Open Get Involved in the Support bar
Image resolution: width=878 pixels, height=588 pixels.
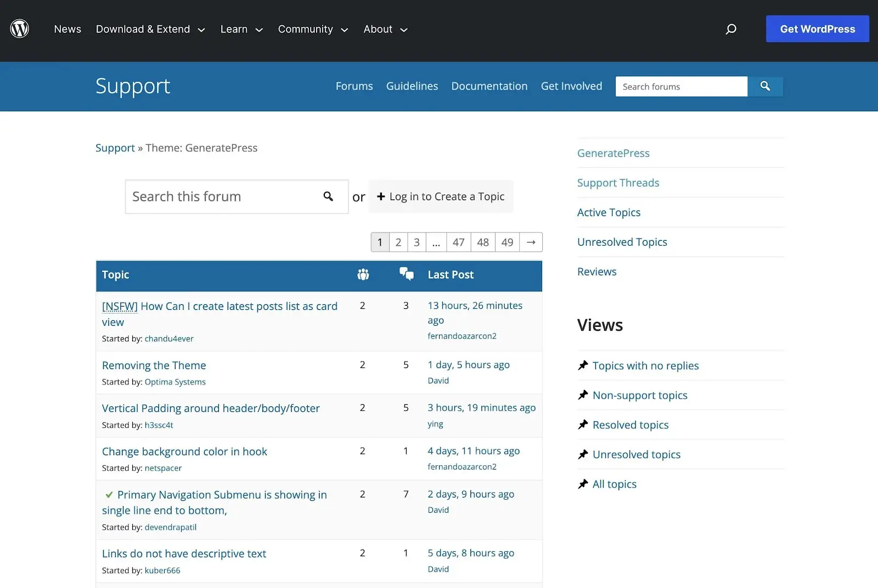coord(571,86)
